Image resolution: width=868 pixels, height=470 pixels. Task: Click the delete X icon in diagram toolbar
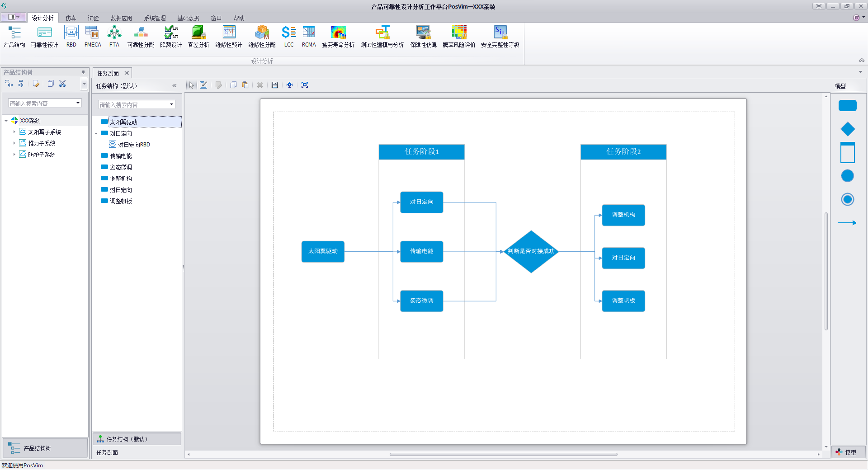tap(260, 85)
